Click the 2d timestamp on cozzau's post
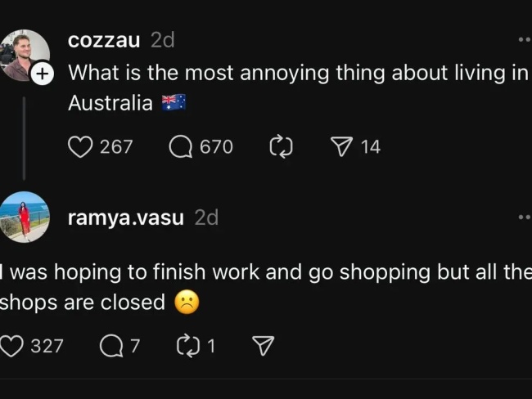532x399 pixels. point(163,40)
